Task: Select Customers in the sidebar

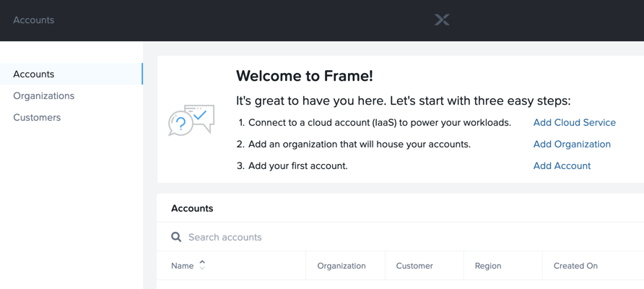Action: coord(37,118)
